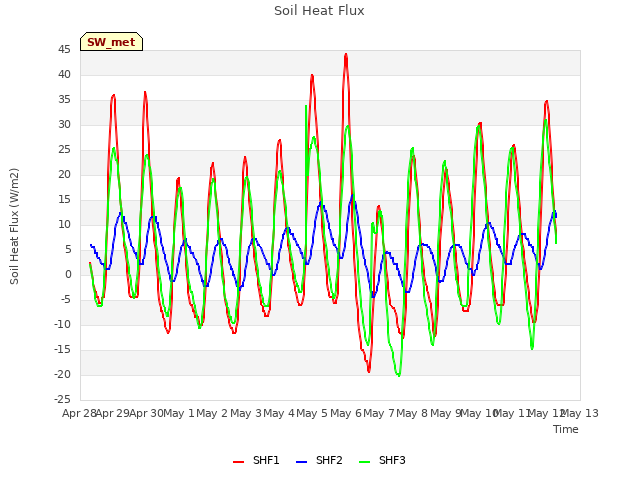640x480 pixels.
Task: Click the red SHF1 legend swatch
Action: point(238,462)
